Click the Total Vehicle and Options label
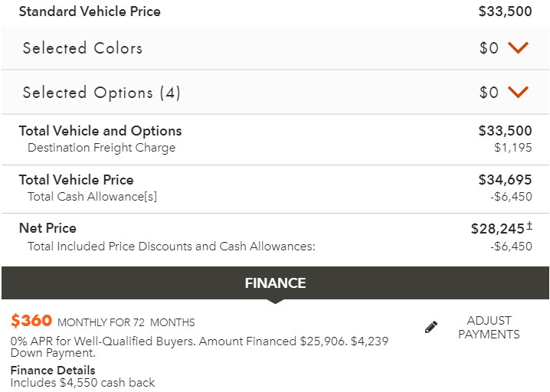 tap(100, 131)
